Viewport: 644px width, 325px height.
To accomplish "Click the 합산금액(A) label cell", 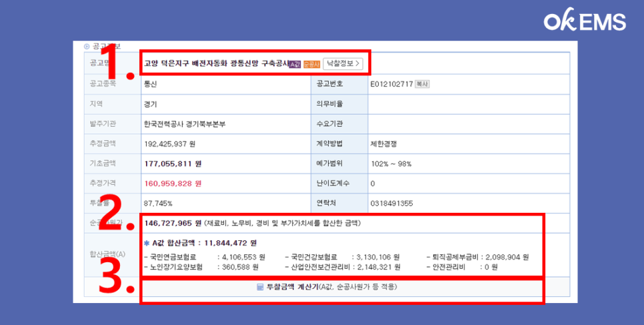I will point(113,255).
